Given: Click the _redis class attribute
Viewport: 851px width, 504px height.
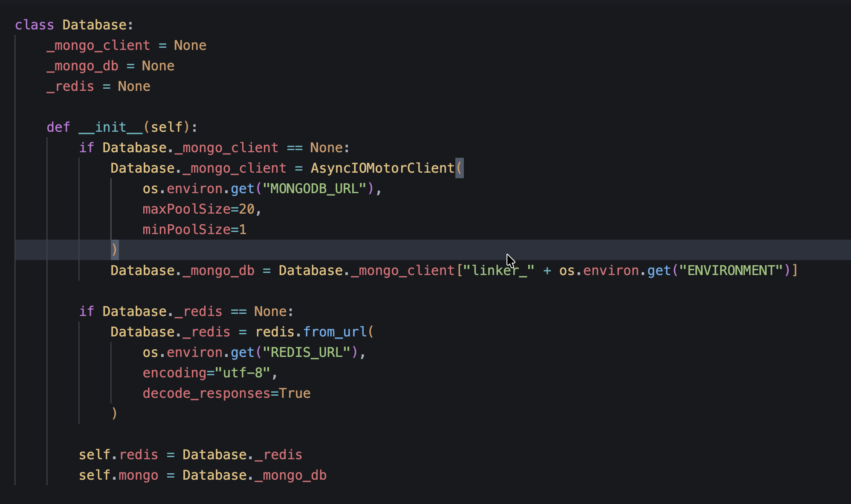Looking at the screenshot, I should (70, 86).
